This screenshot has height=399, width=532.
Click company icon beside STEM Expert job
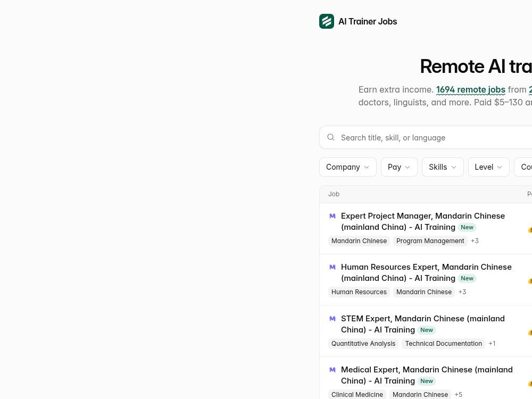pyautogui.click(x=332, y=319)
